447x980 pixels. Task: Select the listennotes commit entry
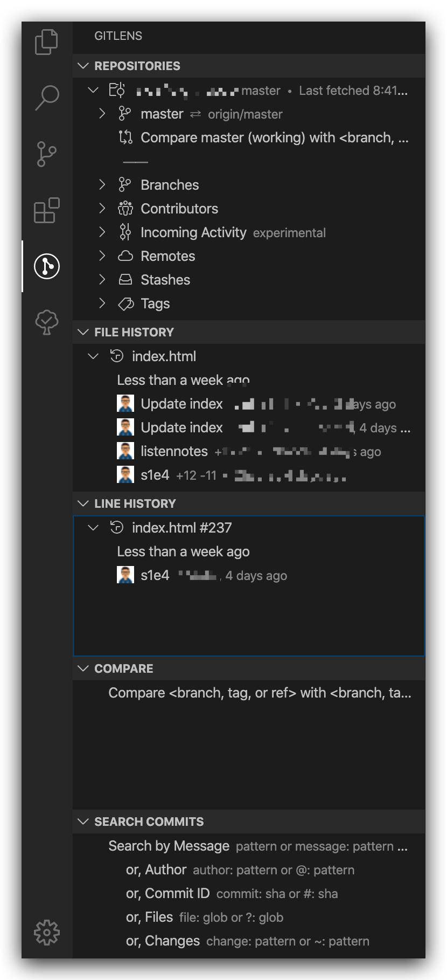tap(166, 451)
